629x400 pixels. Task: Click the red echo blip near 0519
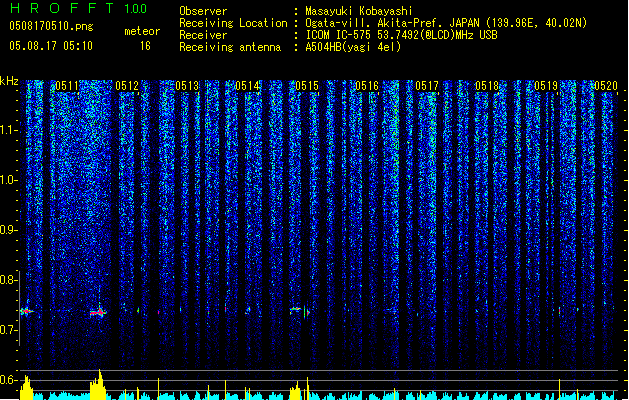[560, 311]
